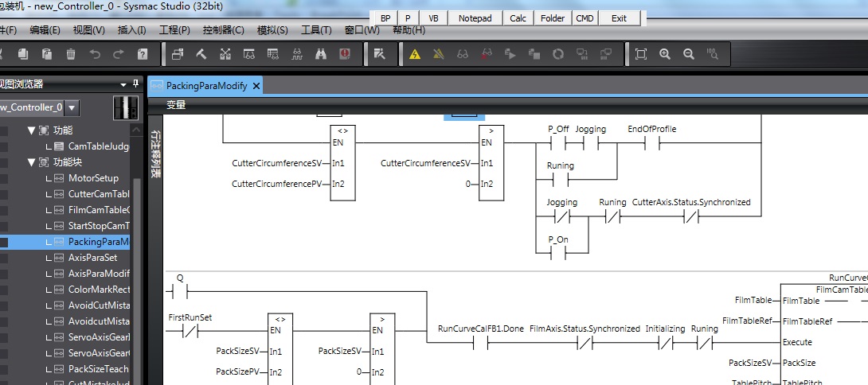The height and width of the screenshot is (385, 868).
Task: Click the zoom out magnifier icon
Action: (x=689, y=54)
